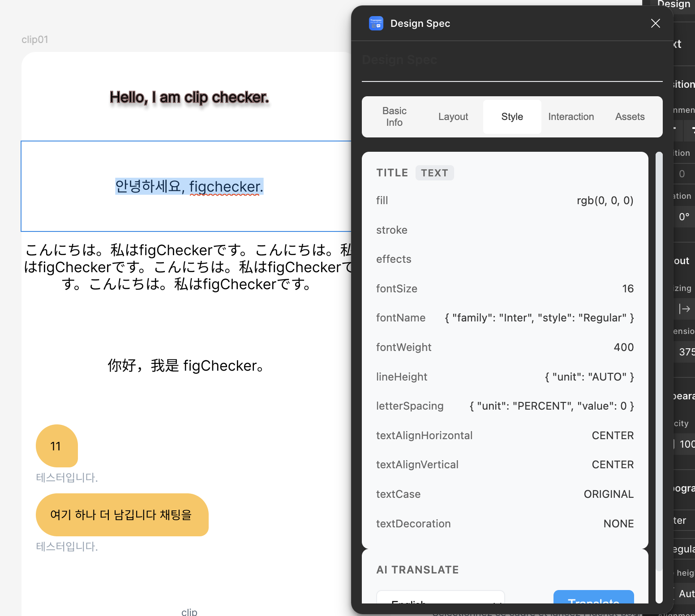
Task: Select the Japanese figChecker paragraph text
Action: [x=188, y=267]
